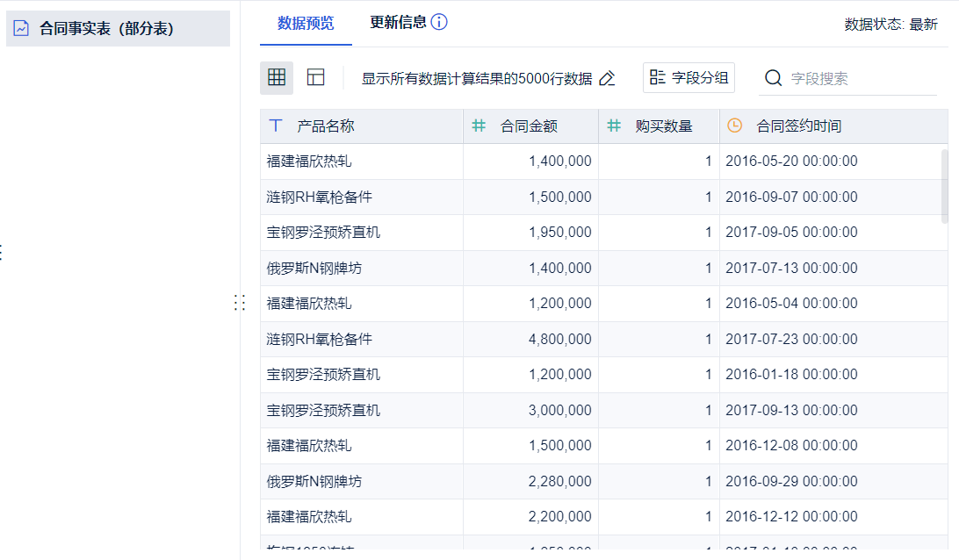
Task: Click 俄罗斯N钢牌坊 in the 2017-07-13 row
Action: [x=314, y=269]
